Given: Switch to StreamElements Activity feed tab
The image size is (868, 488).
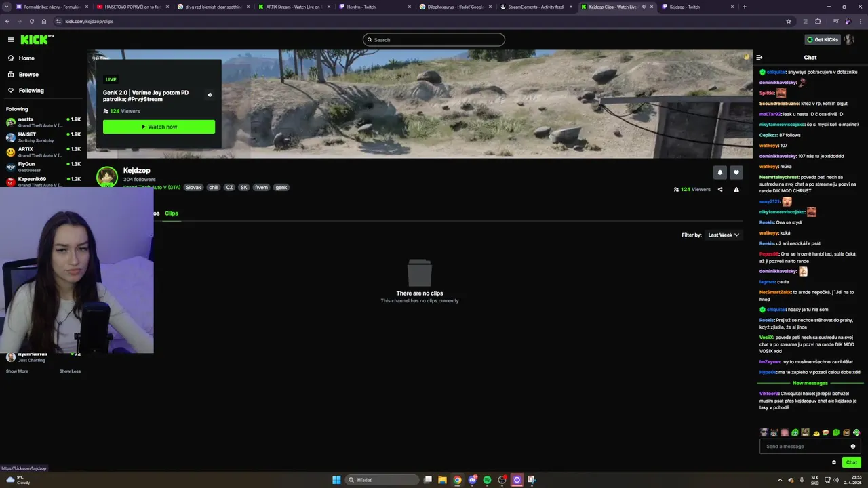Looking at the screenshot, I should coord(538,7).
